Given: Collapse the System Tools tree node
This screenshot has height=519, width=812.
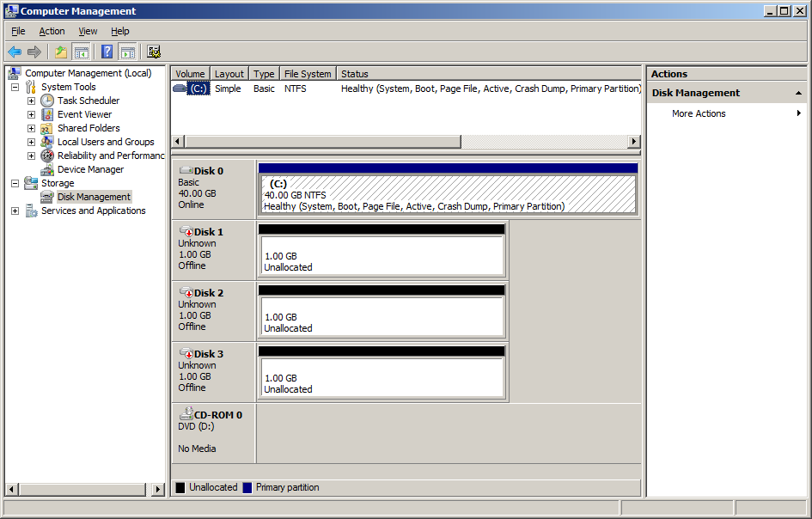Looking at the screenshot, I should 15,87.
